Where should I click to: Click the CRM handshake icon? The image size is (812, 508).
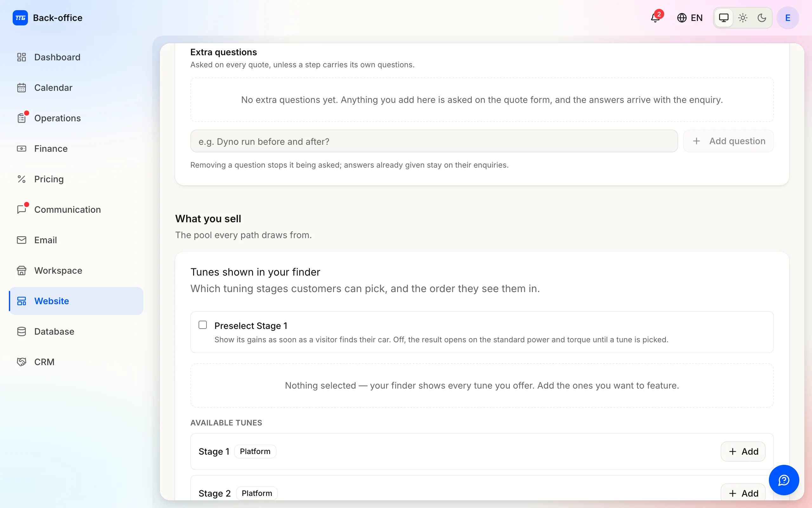click(x=22, y=362)
